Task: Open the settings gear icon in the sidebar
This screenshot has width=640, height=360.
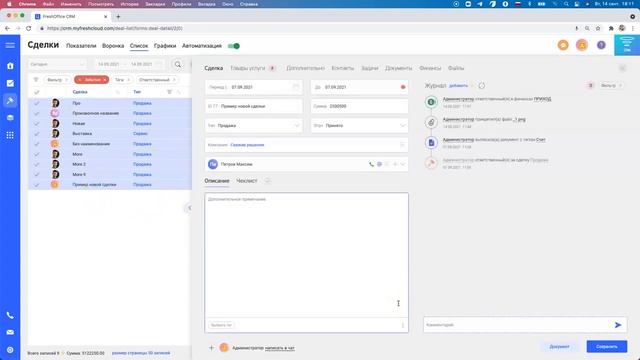Action: 10,350
